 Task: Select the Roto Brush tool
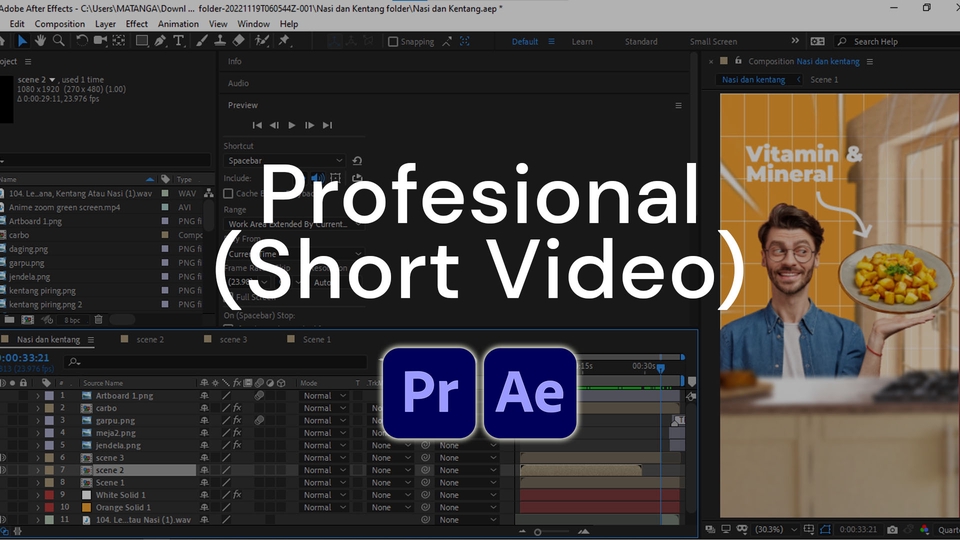[262, 41]
